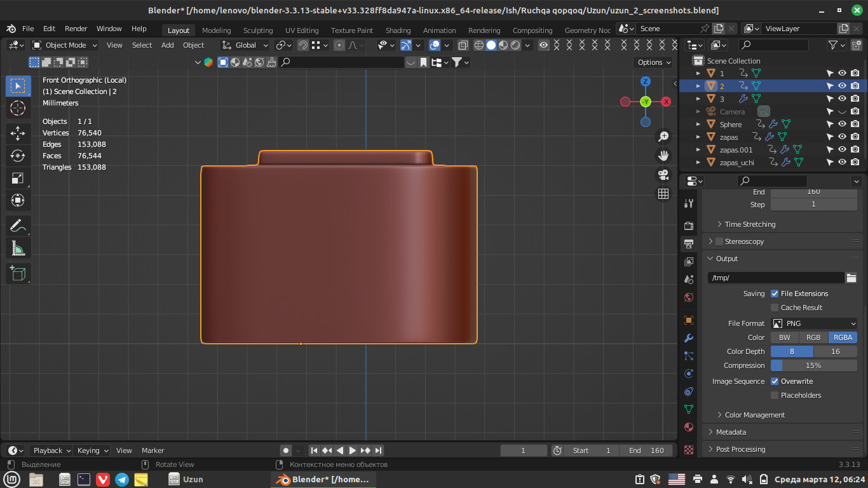Switch to the Shading workspace tab
Viewport: 868px width, 488px height.
tap(398, 30)
